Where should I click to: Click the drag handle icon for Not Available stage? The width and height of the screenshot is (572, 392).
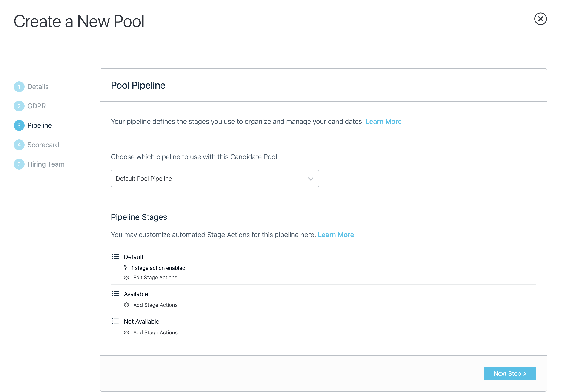[x=115, y=321]
